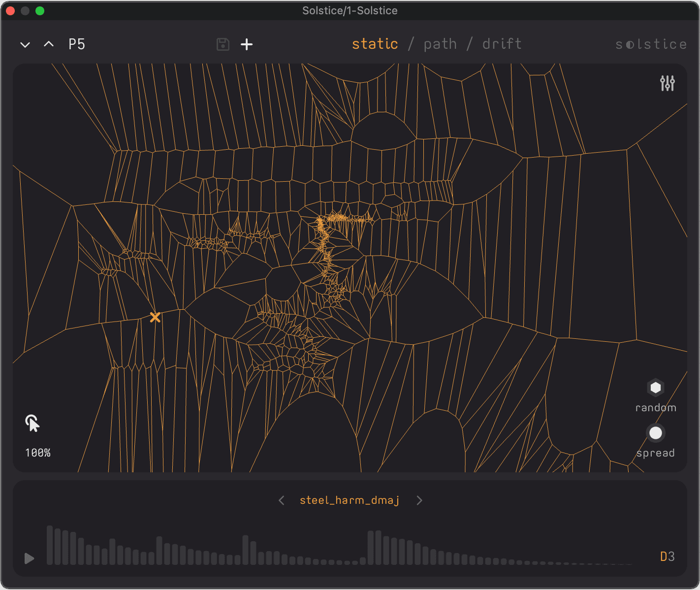Advance to next sample with right arrow
The width and height of the screenshot is (700, 590).
tap(419, 500)
